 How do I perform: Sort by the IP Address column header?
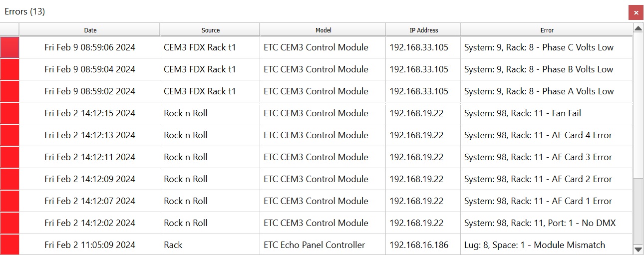pos(423,30)
